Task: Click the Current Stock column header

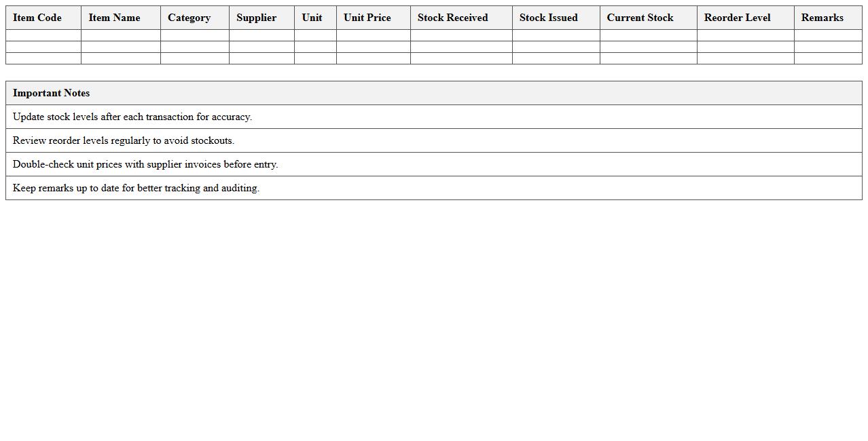Action: [640, 18]
